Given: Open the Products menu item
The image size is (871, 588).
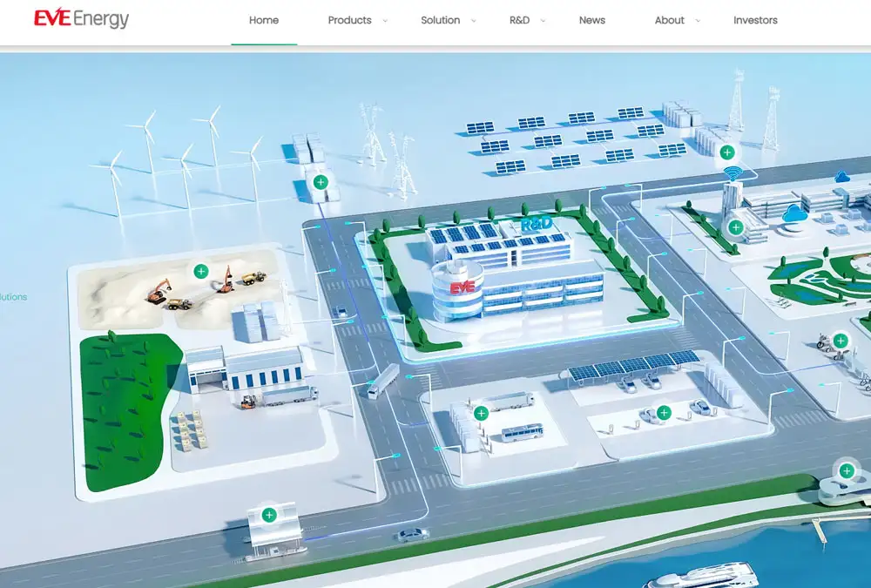Looking at the screenshot, I should tap(349, 21).
